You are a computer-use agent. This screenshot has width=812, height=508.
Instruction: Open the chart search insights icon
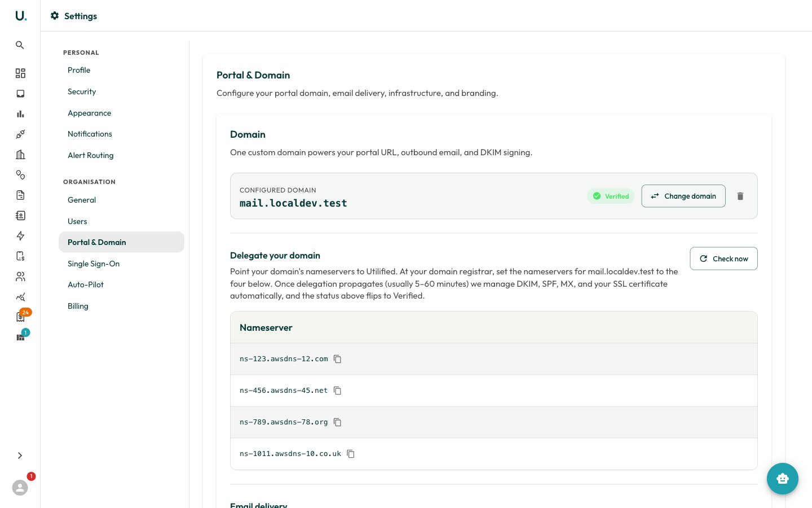pos(20,297)
